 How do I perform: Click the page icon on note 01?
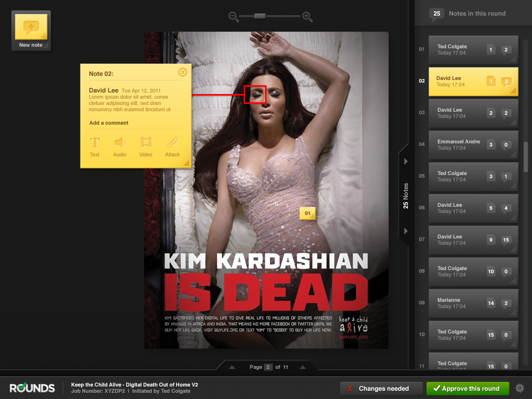pos(490,50)
